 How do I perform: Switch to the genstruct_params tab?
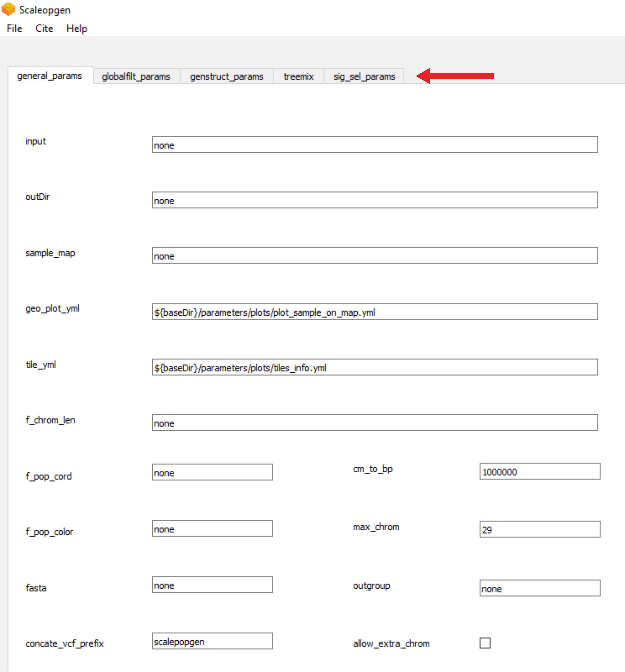pyautogui.click(x=226, y=76)
